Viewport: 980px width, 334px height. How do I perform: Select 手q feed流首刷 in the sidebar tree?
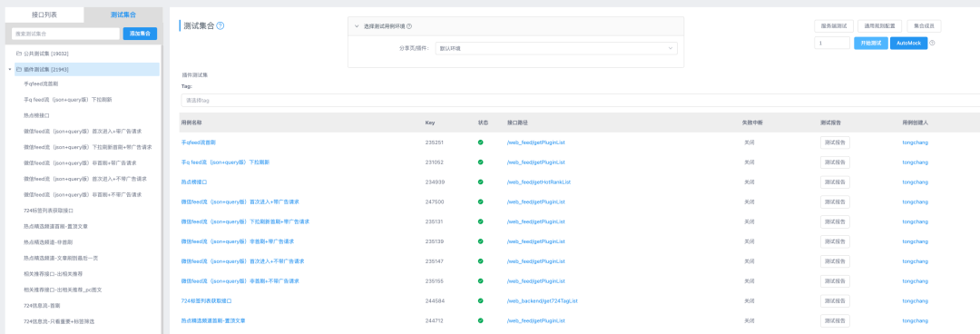tap(41, 83)
